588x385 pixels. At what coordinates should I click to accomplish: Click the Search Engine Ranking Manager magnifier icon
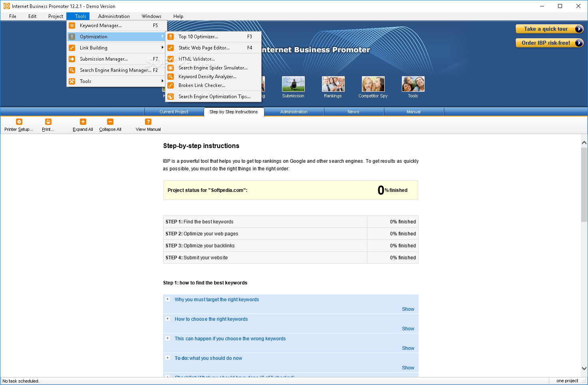72,70
